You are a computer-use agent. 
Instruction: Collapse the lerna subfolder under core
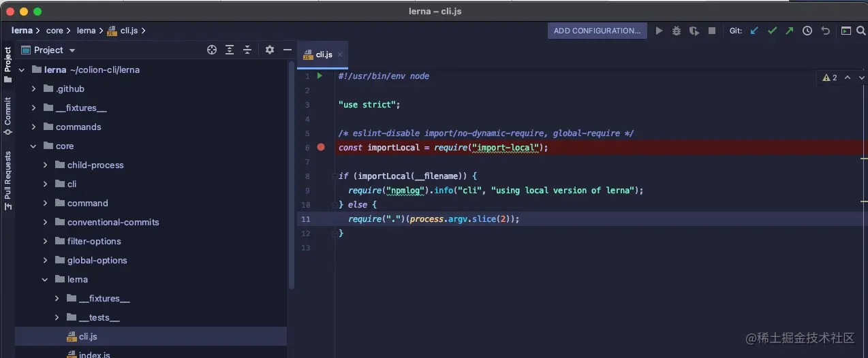(45, 279)
